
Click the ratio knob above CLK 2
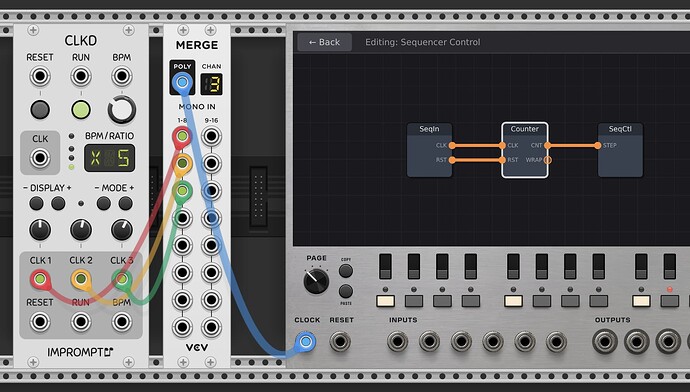(81, 230)
